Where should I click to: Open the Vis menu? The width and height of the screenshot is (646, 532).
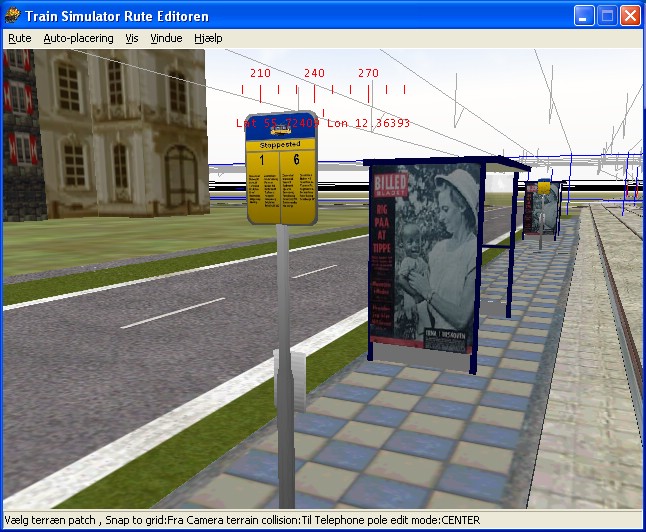132,38
